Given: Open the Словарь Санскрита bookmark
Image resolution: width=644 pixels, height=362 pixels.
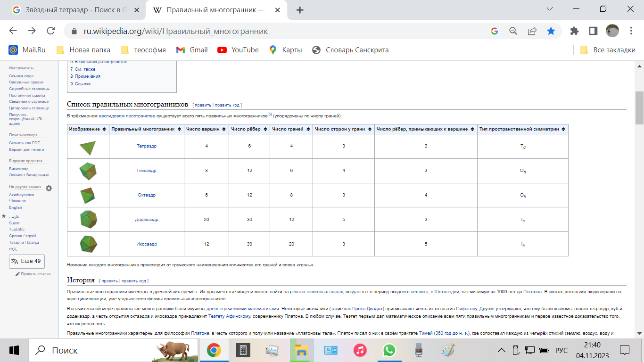Looking at the screenshot, I should point(350,50).
